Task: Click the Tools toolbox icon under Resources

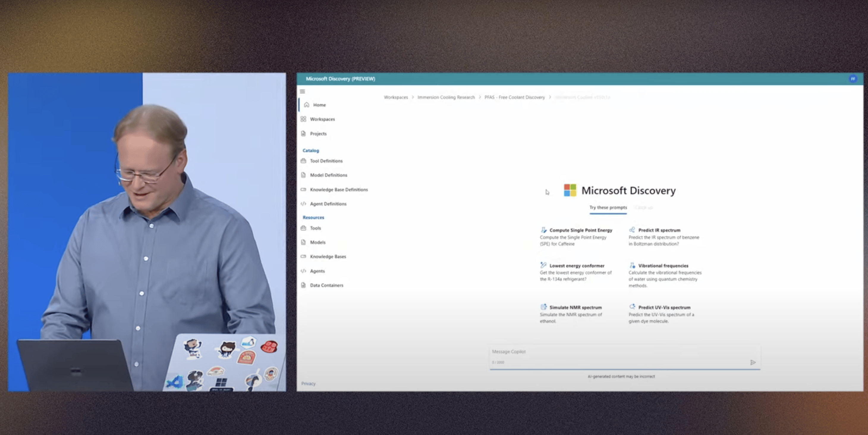Action: coord(303,228)
